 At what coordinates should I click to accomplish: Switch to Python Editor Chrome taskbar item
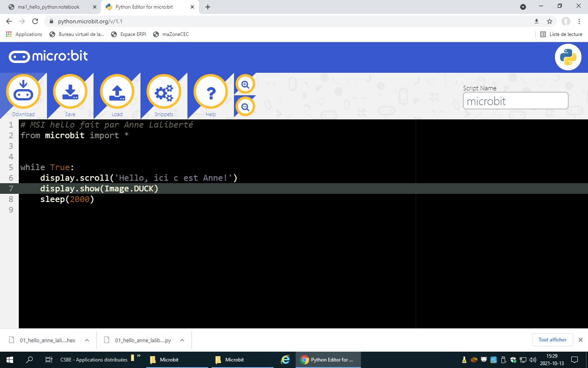pos(328,360)
